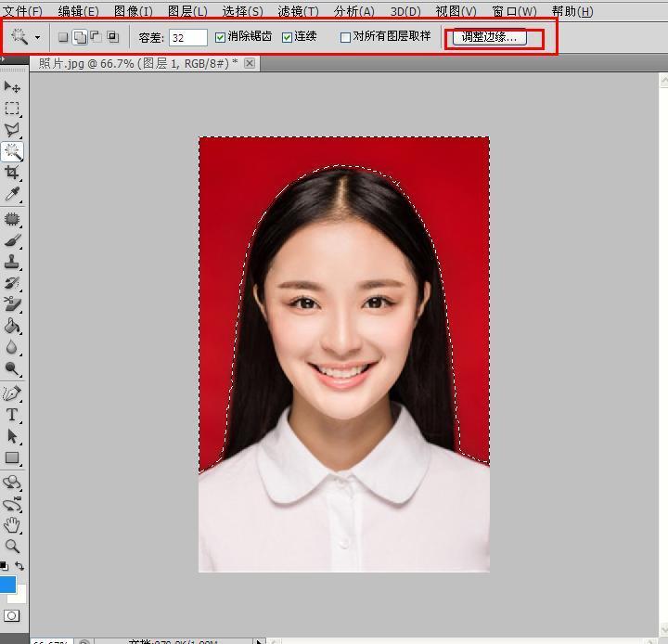This screenshot has width=668, height=644.
Task: Click the blue foreground color swatch
Action: coord(7,585)
